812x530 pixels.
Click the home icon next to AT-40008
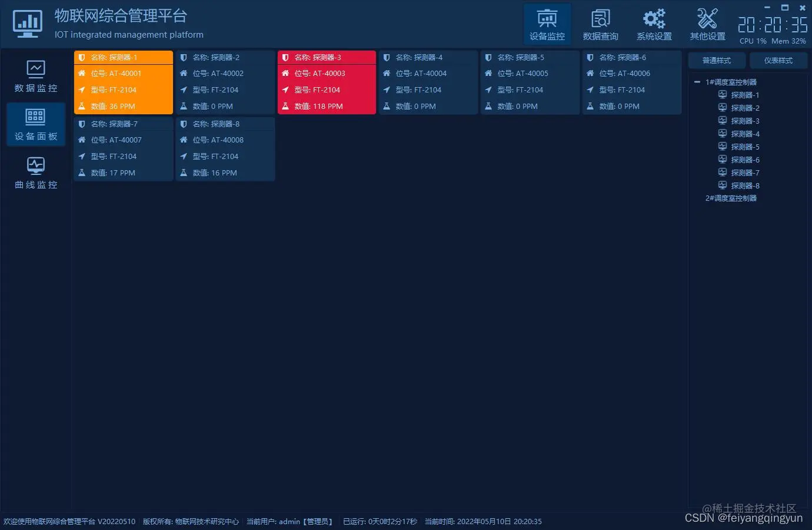point(184,140)
